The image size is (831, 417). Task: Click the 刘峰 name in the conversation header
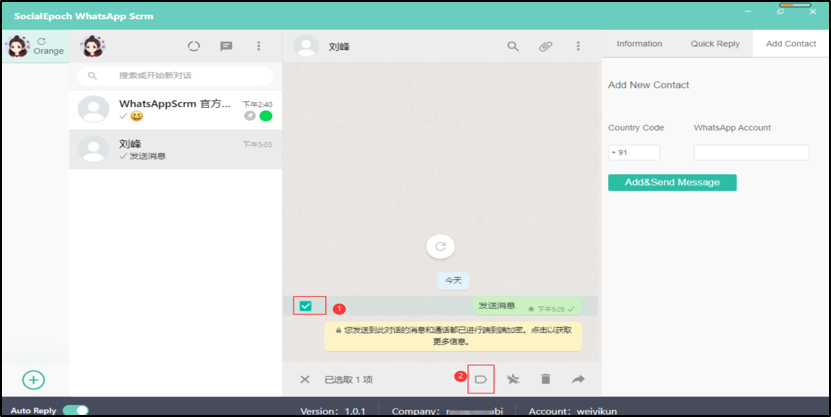point(339,47)
